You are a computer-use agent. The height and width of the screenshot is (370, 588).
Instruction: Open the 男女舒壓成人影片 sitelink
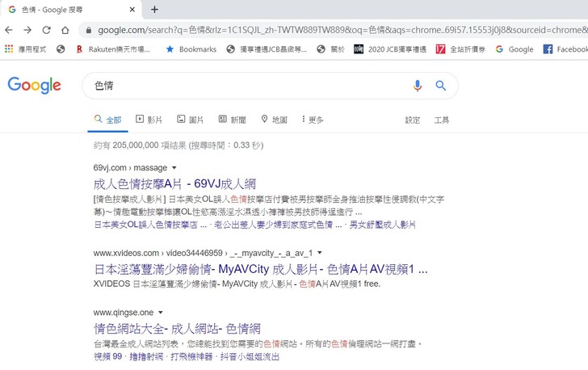(x=382, y=225)
